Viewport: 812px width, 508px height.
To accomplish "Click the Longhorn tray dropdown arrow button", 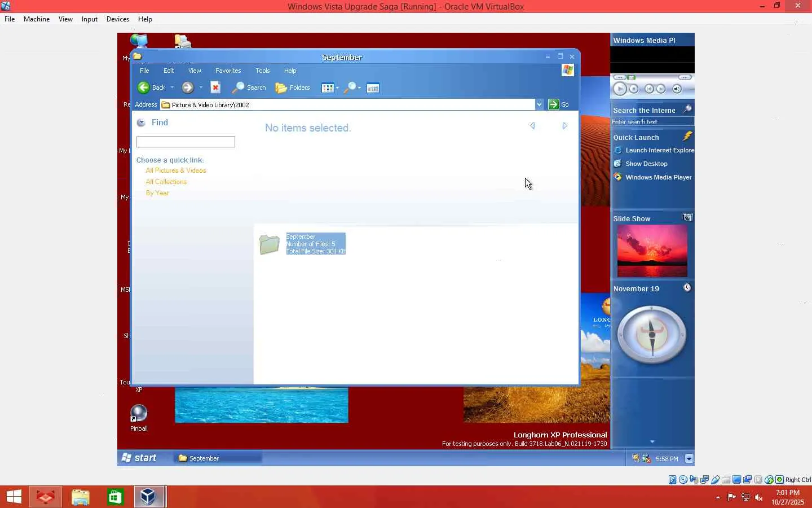I will point(689,458).
